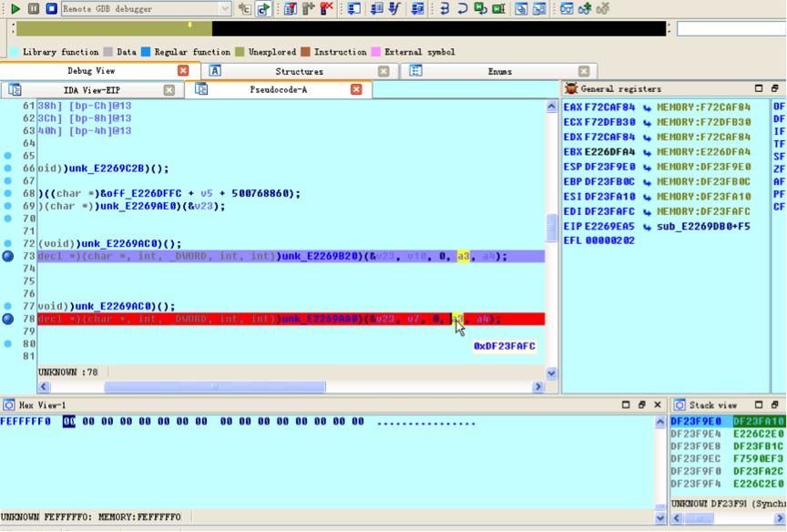Click sub_E2269DB0+F5 link next to EIP
787x532 pixels.
tap(703, 226)
